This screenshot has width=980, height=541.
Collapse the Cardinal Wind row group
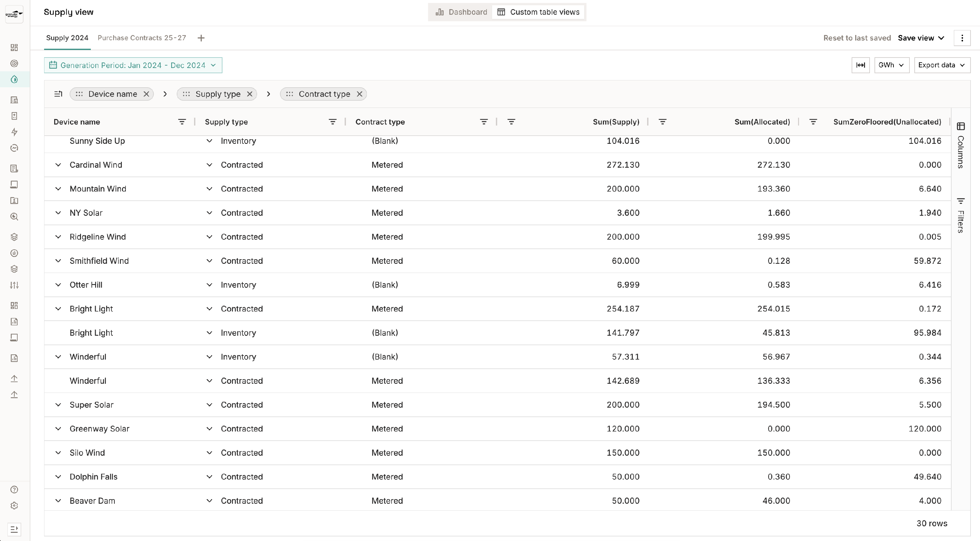[58, 165]
